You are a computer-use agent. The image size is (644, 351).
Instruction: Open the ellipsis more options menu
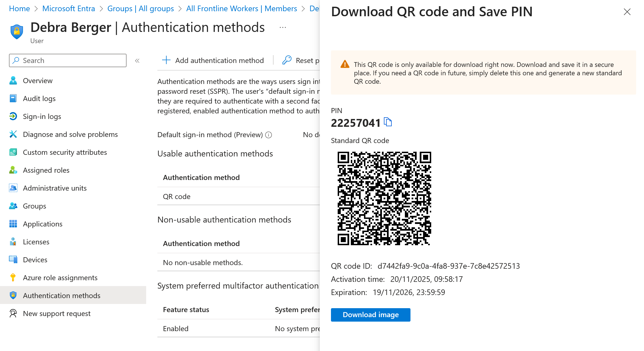point(283,27)
